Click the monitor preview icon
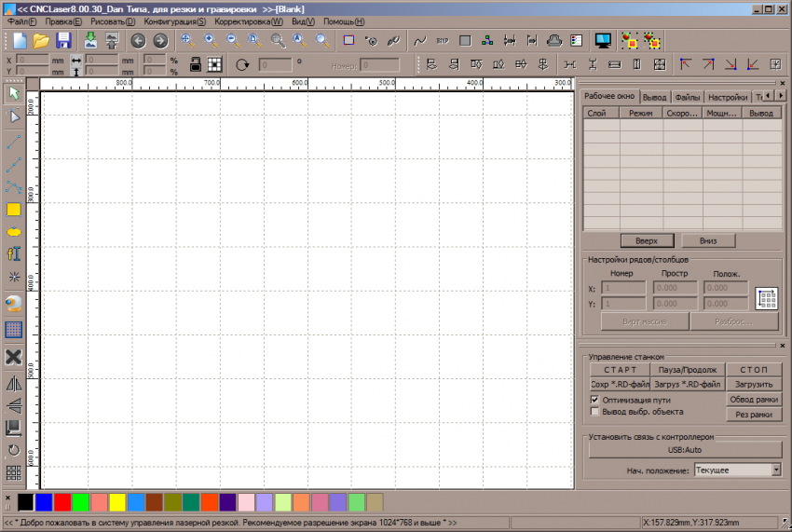The width and height of the screenshot is (792, 532). 603,40
